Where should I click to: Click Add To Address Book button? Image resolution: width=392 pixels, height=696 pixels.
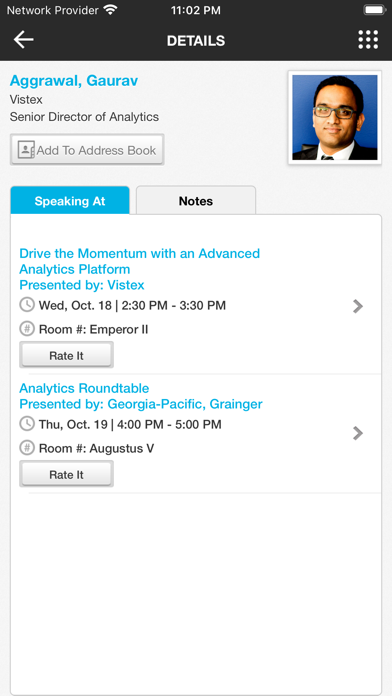[87, 150]
